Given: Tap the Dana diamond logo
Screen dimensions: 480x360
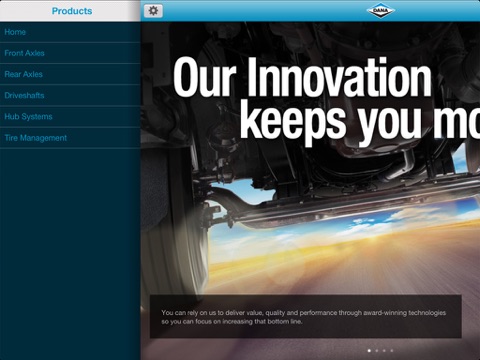Looking at the screenshot, I should [380, 10].
